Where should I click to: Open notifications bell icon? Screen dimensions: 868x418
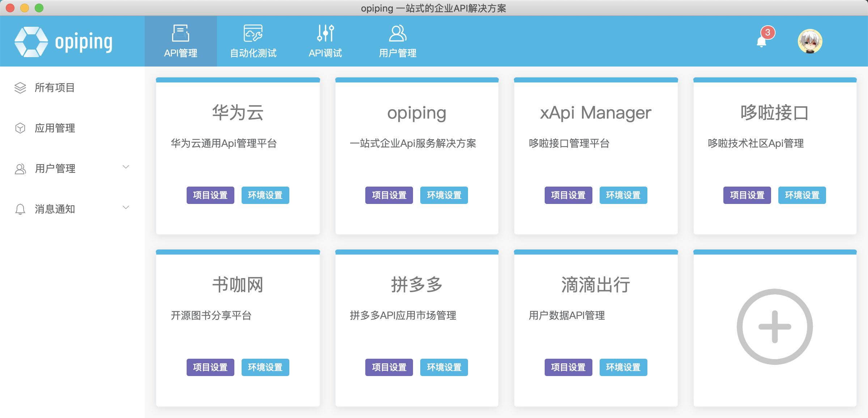[x=761, y=42]
